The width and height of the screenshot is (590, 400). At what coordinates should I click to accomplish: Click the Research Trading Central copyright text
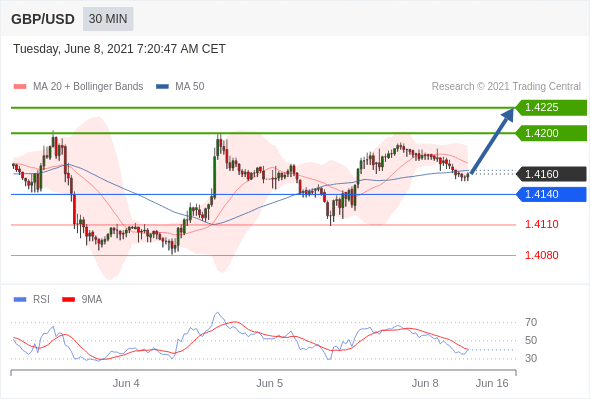[506, 87]
